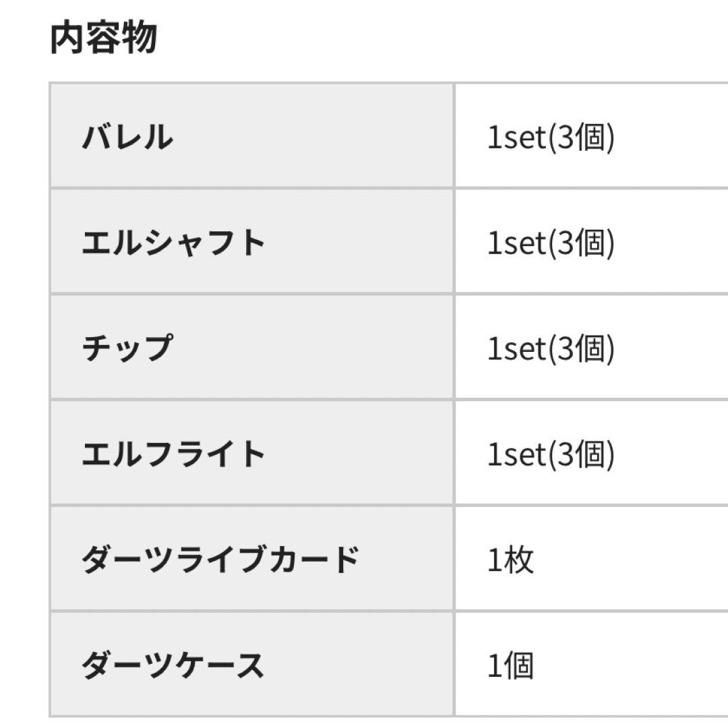728x728 pixels.
Task: Click the 内容物 section heading
Action: (x=103, y=38)
